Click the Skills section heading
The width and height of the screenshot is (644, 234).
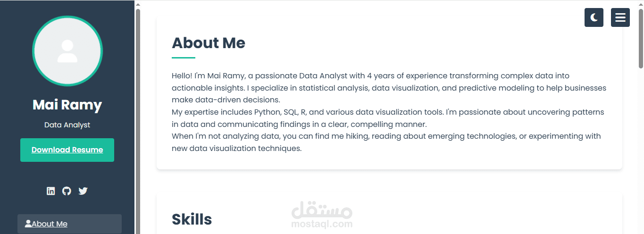click(192, 219)
